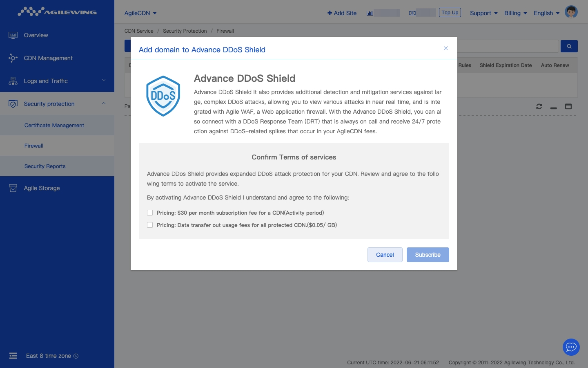588x368 pixels.
Task: Click the blue search button
Action: (x=569, y=46)
